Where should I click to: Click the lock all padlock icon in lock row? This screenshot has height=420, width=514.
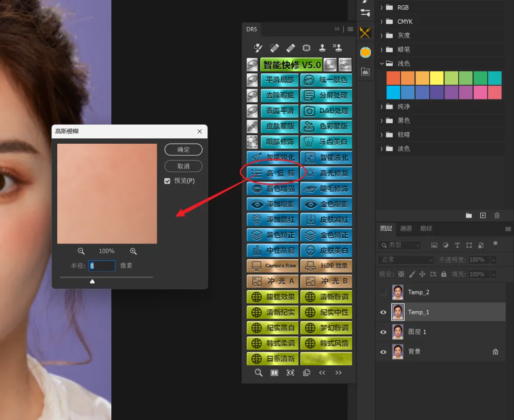click(x=444, y=274)
